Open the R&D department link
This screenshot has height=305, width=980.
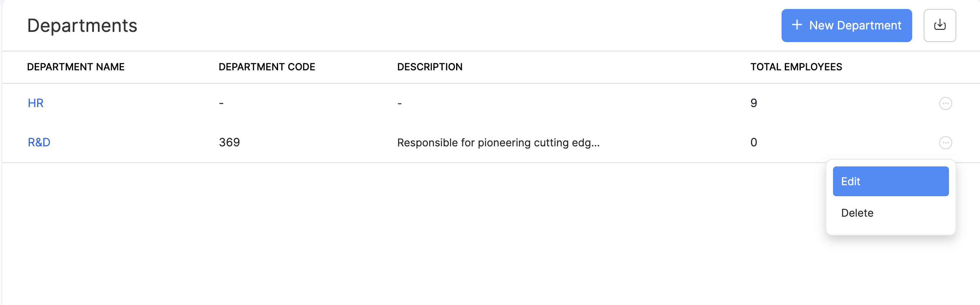tap(39, 142)
